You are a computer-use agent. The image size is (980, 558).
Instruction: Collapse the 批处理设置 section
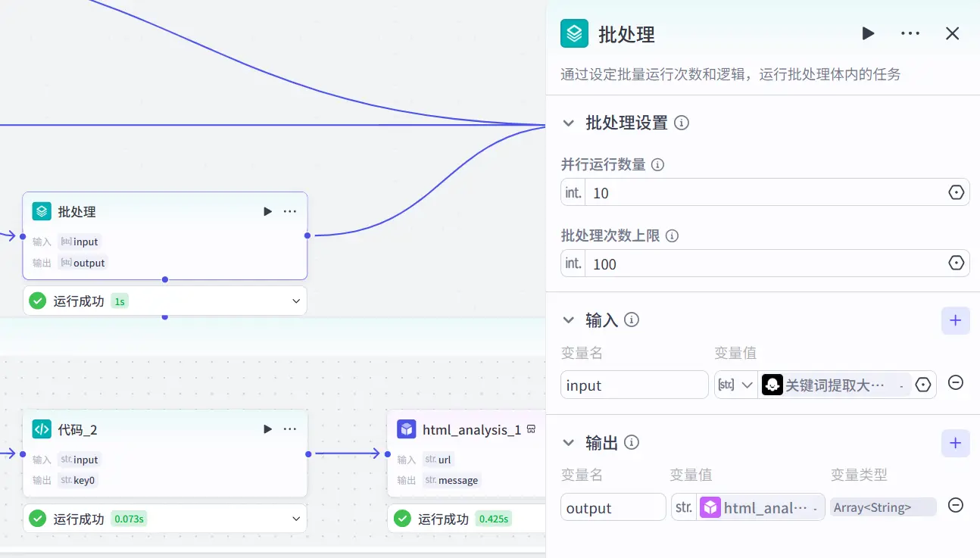[x=570, y=123]
